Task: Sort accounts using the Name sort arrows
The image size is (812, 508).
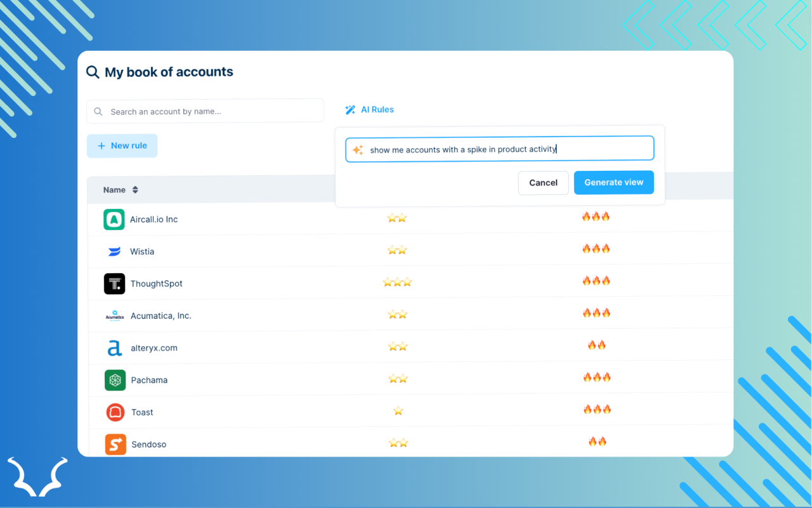Action: 135,190
